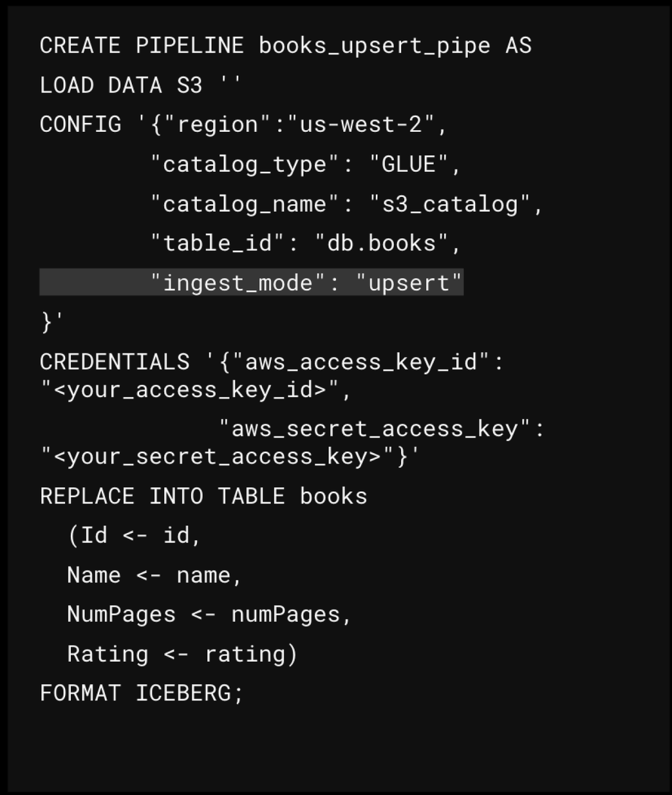Click the "aws_secret_access_key" key text
This screenshot has width=672, height=795.
pyautogui.click(x=375, y=429)
